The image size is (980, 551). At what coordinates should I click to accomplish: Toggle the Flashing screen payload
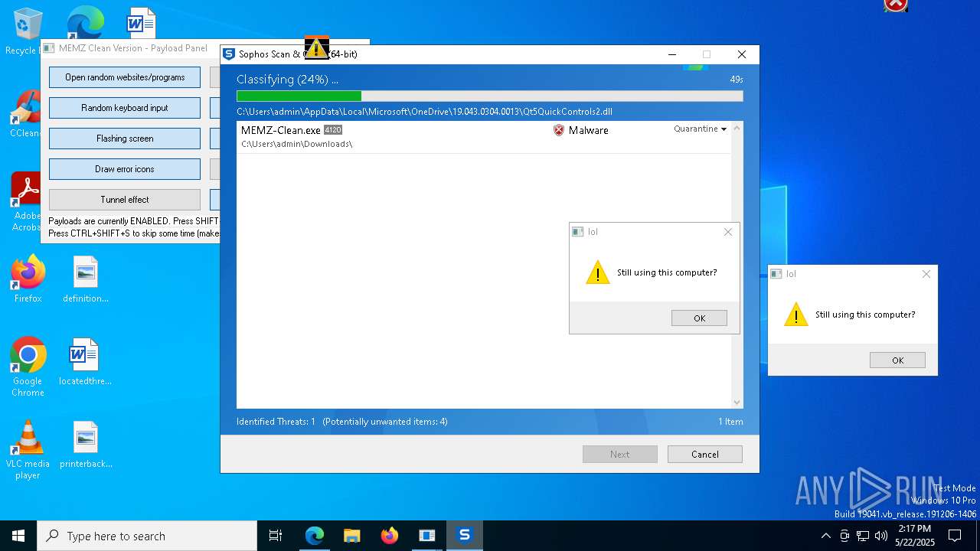click(125, 139)
